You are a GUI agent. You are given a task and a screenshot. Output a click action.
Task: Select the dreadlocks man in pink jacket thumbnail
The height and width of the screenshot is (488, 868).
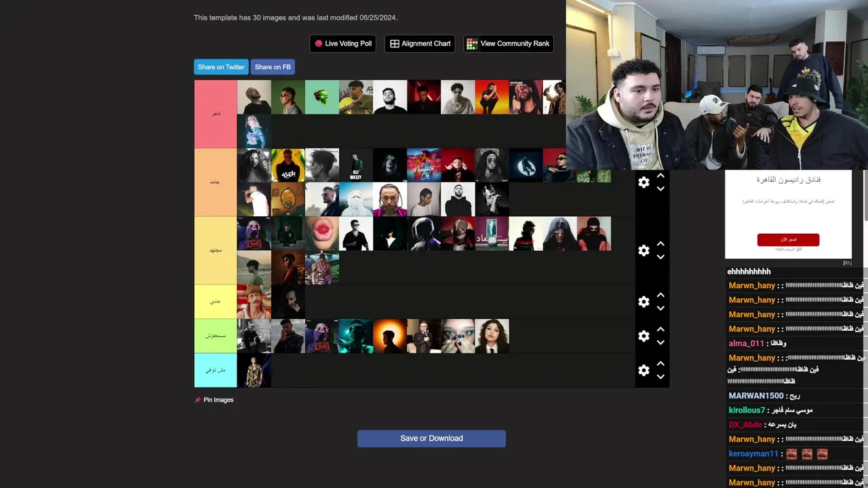click(390, 200)
